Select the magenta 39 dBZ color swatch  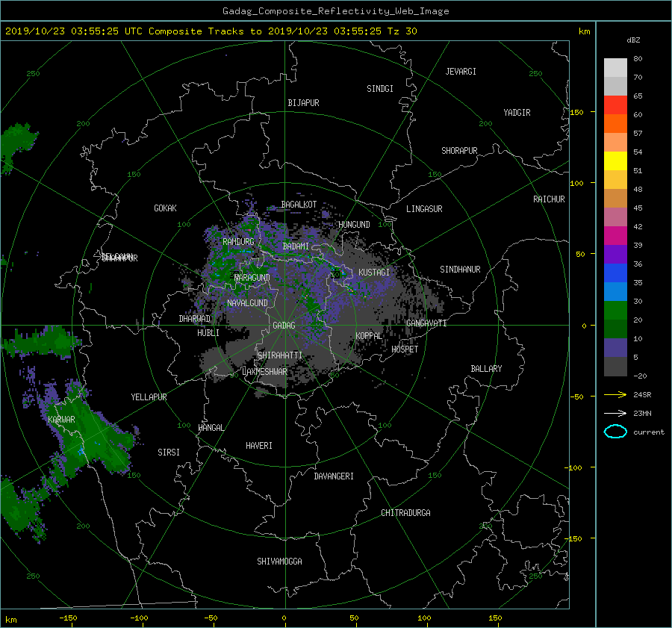[615, 236]
